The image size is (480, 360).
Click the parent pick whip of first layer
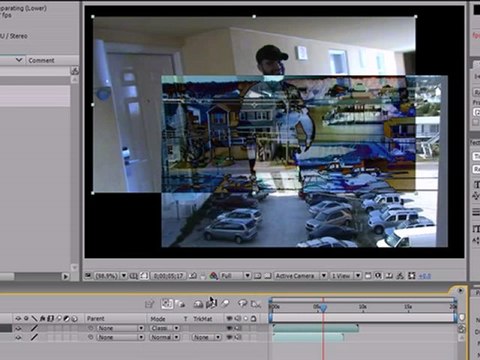click(x=91, y=328)
